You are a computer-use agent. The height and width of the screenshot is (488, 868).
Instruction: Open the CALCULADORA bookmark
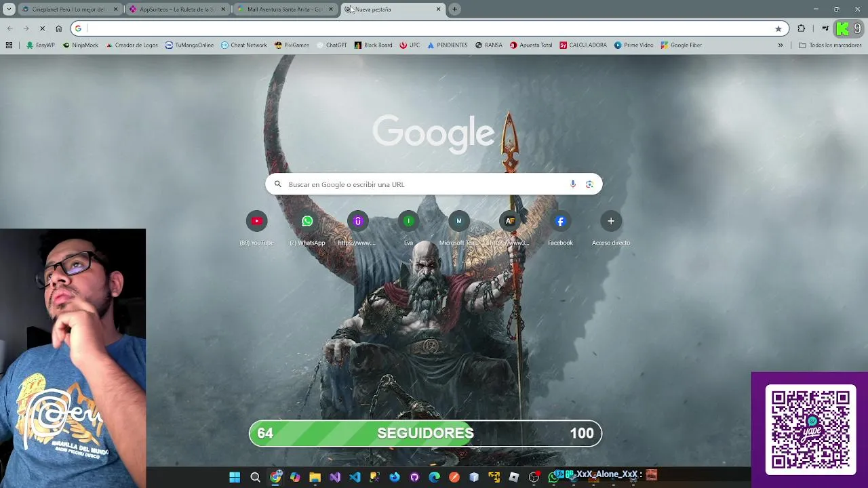[583, 45]
